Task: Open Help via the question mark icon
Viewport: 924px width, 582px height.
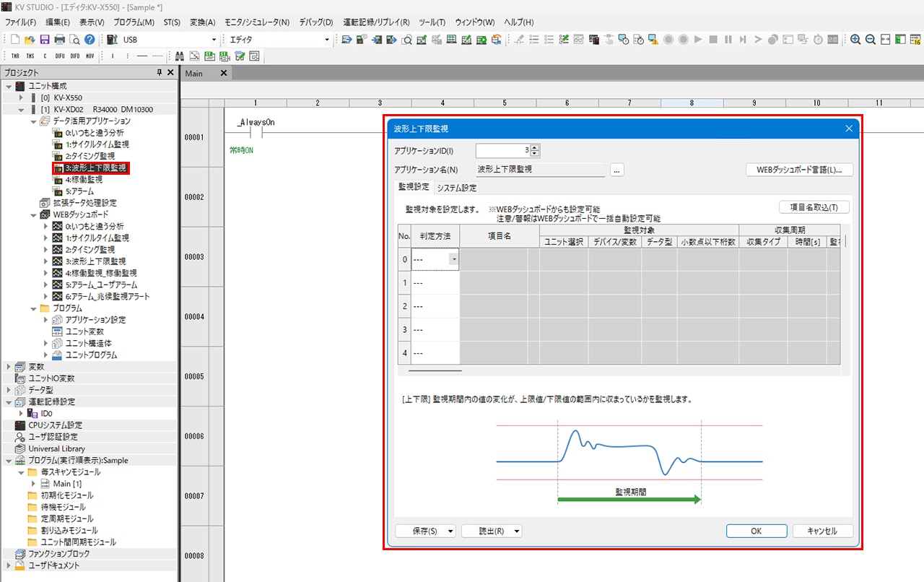Action: pyautogui.click(x=90, y=40)
